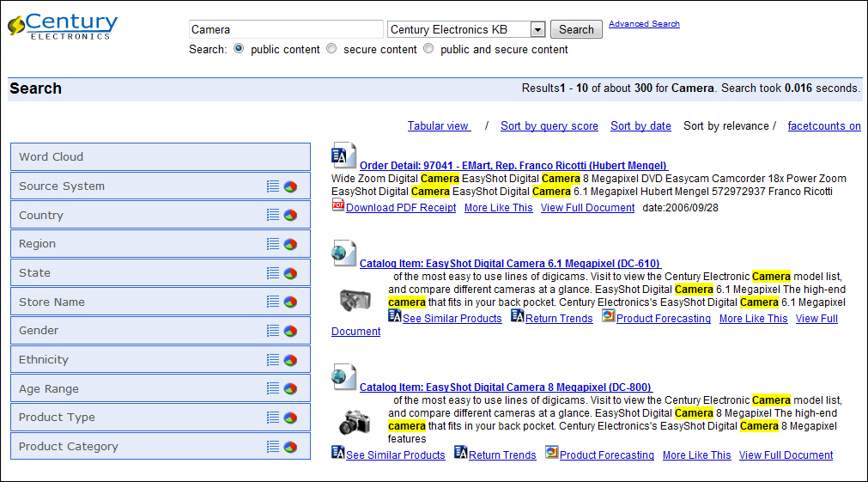Image resolution: width=868 pixels, height=482 pixels.
Task: Click document icon of Order Detail 97041 result
Action: pos(343,156)
